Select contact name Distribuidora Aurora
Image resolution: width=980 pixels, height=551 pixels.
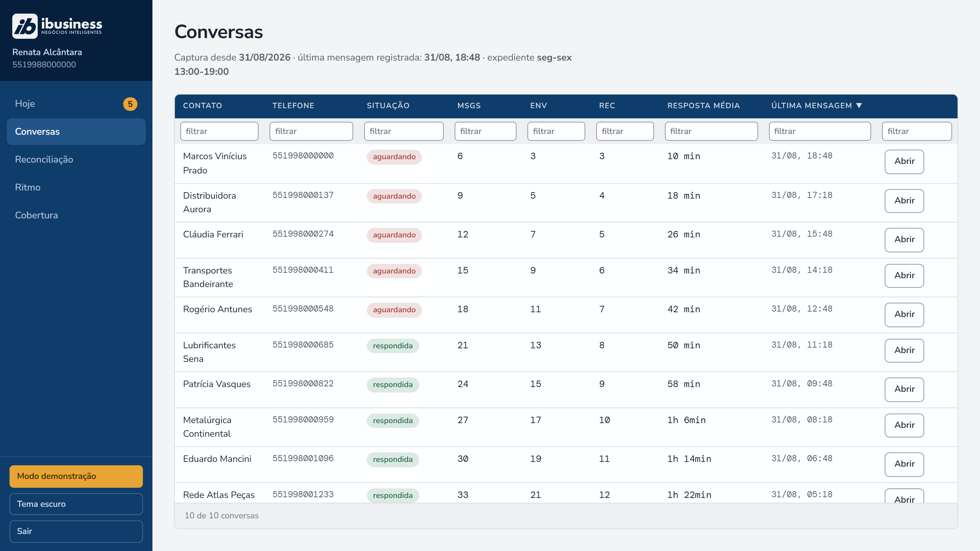coord(210,202)
